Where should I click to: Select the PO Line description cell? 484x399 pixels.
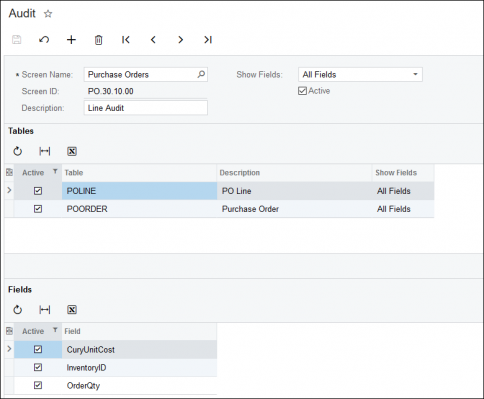pos(294,191)
